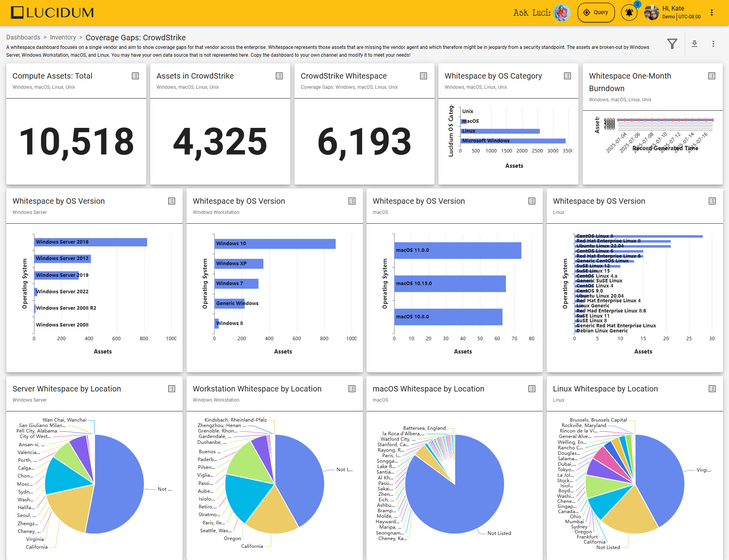
Task: Select Windows Server 2012 bar
Action: pos(63,258)
